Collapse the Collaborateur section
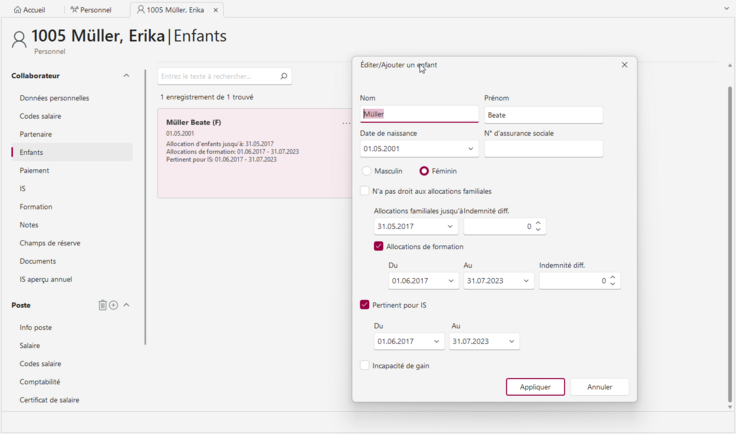Screen dimensions: 736x434 pyautogui.click(x=126, y=76)
